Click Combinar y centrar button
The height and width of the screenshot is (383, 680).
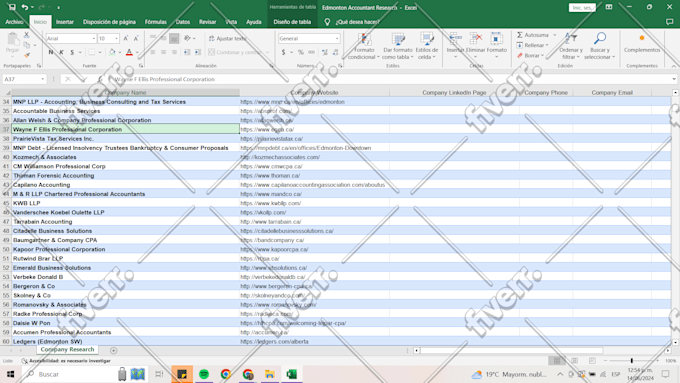point(235,52)
